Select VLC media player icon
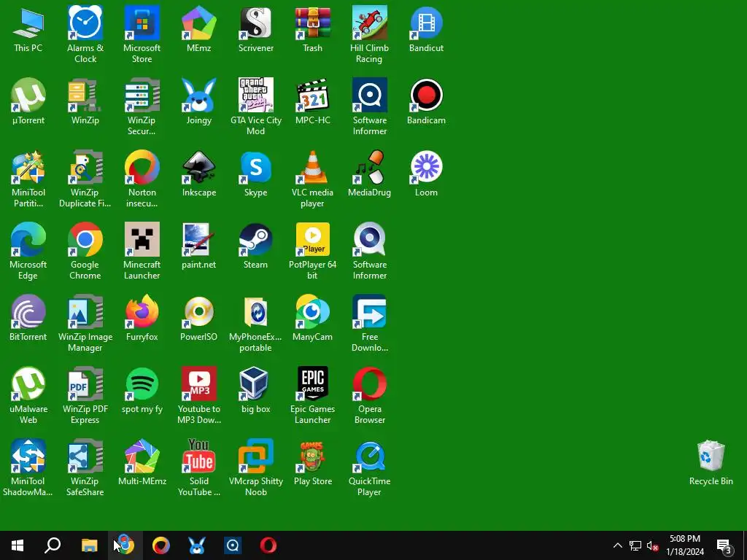The height and width of the screenshot is (560, 747). [x=312, y=179]
